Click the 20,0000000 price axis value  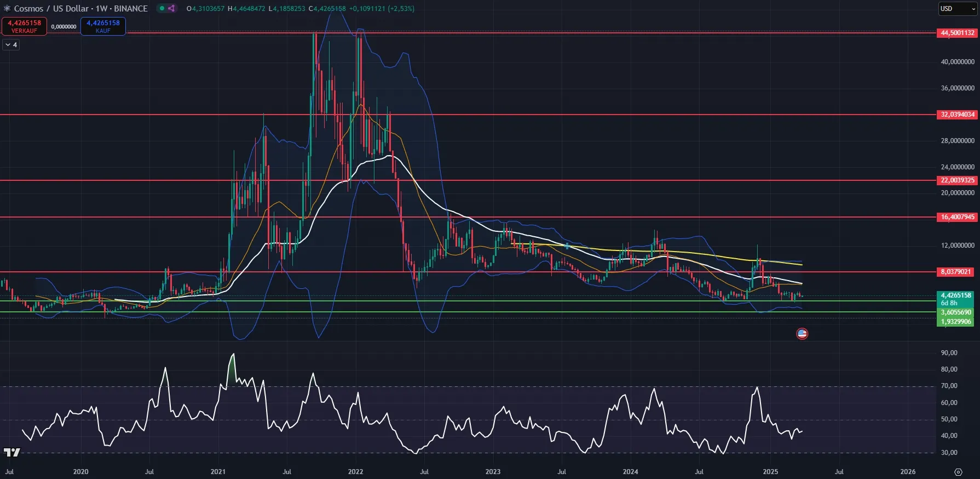(958, 193)
